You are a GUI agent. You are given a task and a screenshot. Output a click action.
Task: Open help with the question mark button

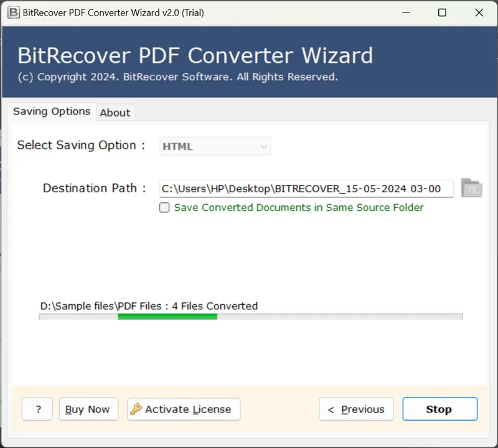(37, 409)
